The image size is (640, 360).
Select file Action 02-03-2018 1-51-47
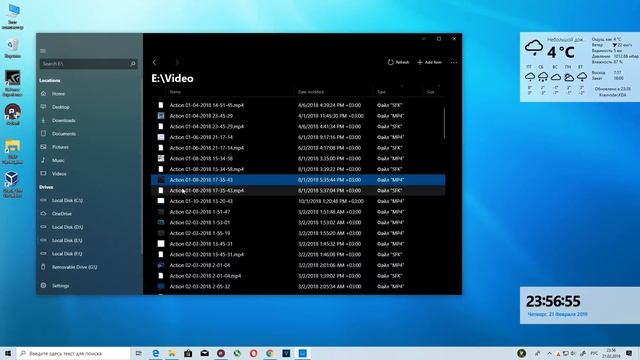(x=298, y=212)
